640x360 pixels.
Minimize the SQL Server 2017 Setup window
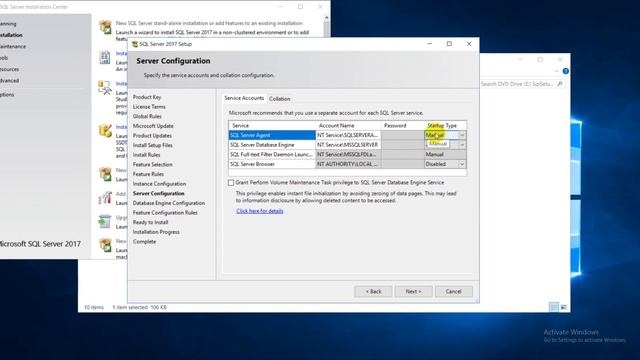coord(429,44)
